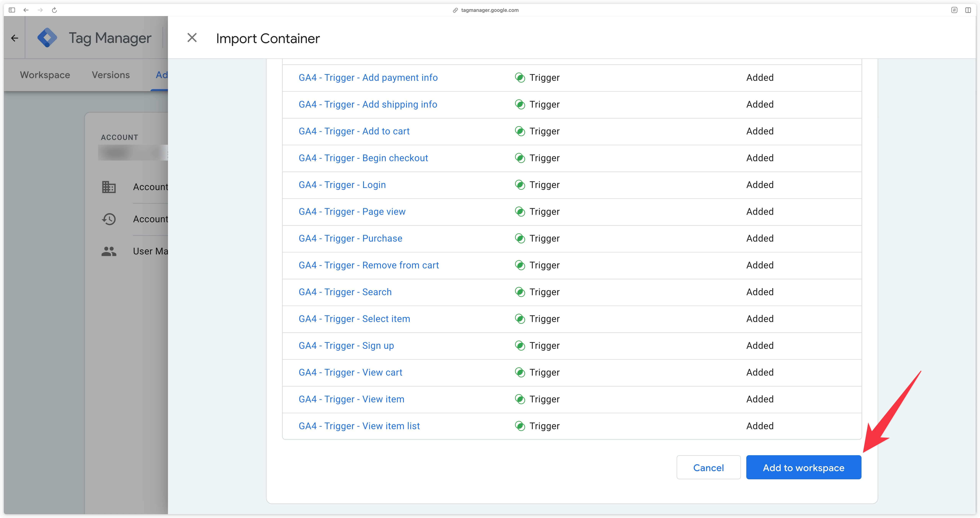Open GA4 - Trigger - View item list

point(359,426)
